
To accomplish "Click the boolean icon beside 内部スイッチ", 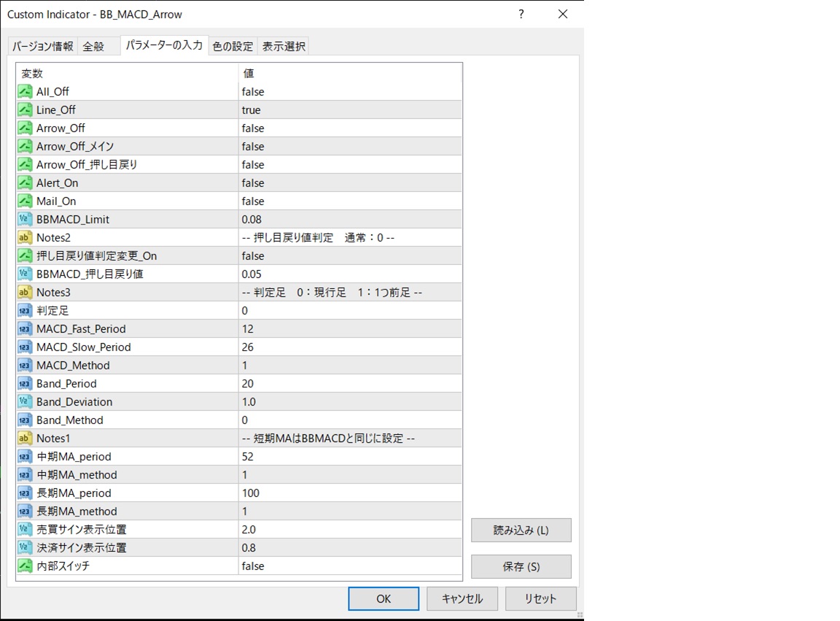I will click(25, 566).
